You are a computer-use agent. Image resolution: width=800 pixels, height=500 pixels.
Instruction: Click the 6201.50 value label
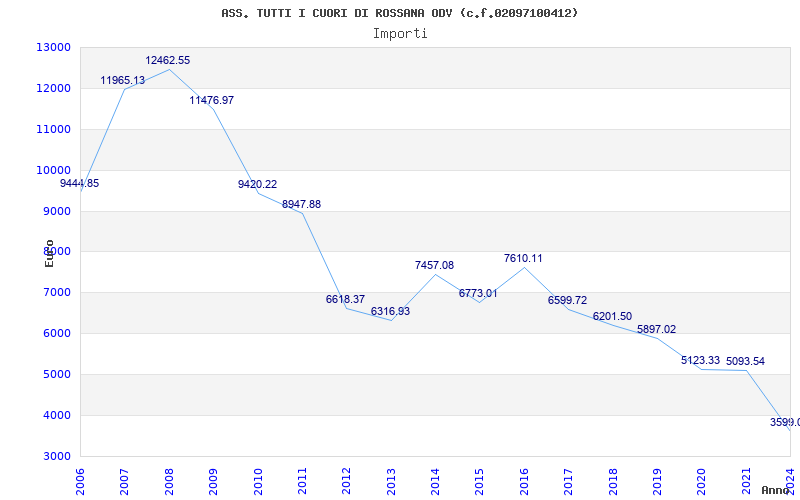[612, 316]
